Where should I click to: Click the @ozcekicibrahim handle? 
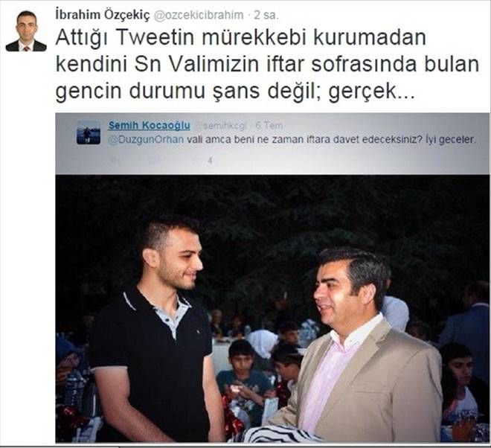pyautogui.click(x=199, y=15)
